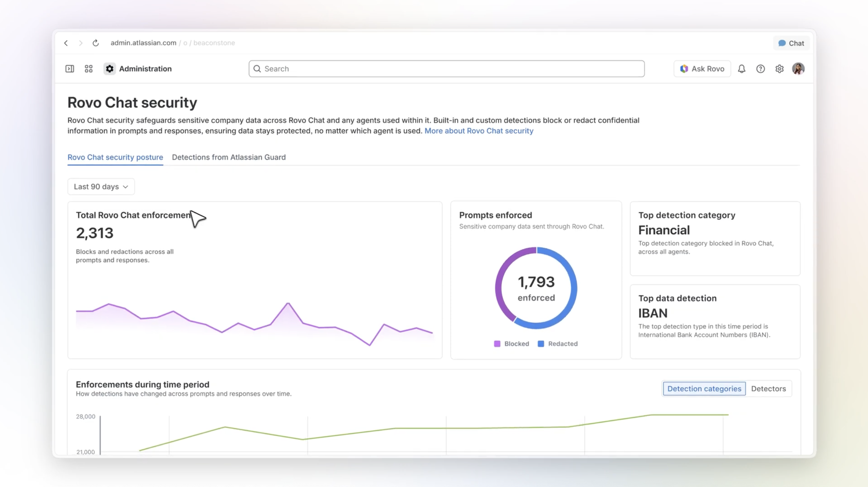Toggle the sidebar panel icon

70,69
